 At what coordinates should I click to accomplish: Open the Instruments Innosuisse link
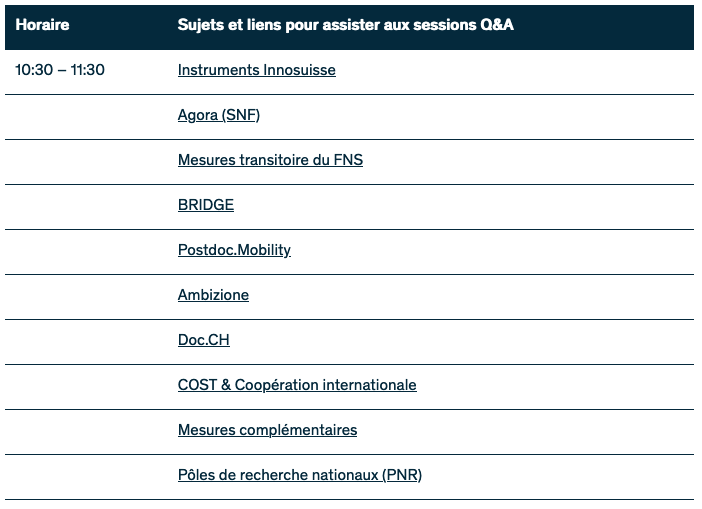256,70
